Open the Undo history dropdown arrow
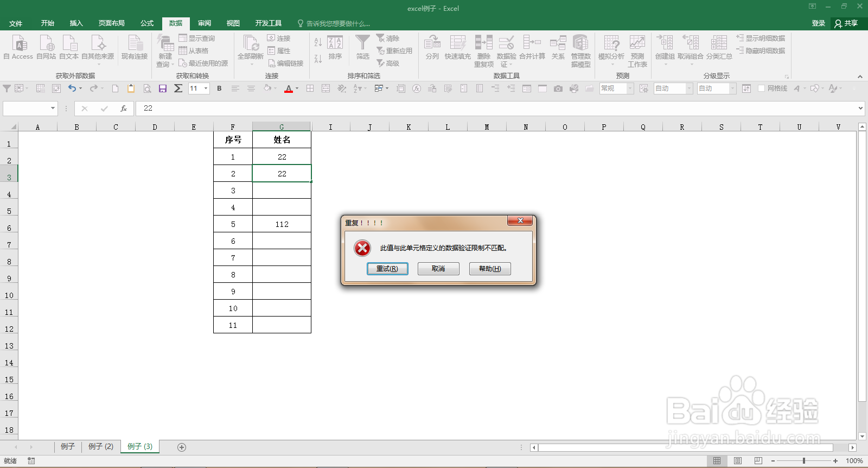 [81, 88]
